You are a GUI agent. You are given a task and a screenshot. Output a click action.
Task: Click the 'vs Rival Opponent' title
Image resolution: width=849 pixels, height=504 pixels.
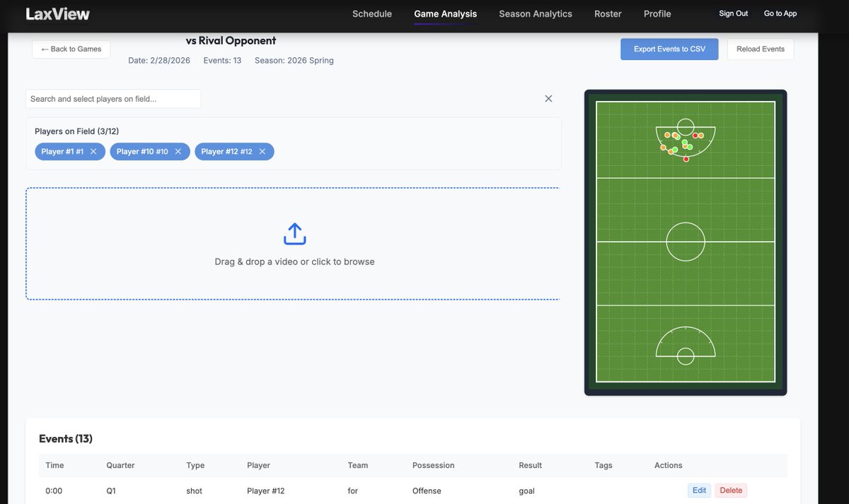(x=231, y=40)
